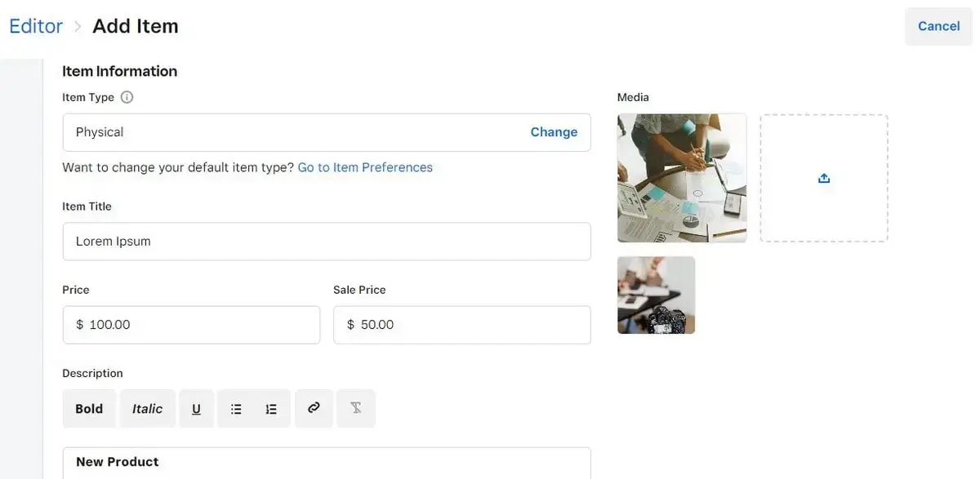
Task: Toggle Bold formatting in description
Action: tap(89, 409)
